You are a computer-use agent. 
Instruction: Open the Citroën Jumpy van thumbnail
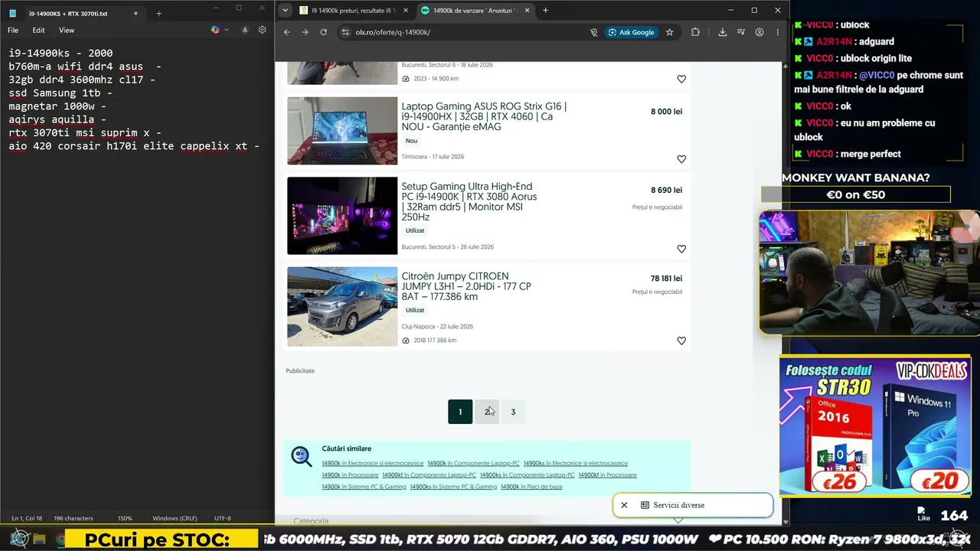(x=342, y=306)
